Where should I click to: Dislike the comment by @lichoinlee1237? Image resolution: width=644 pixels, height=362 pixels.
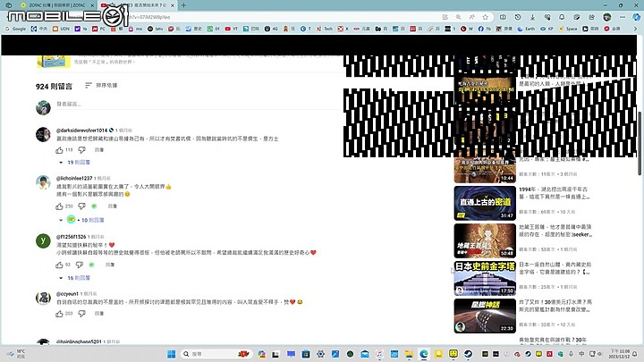tap(81, 206)
